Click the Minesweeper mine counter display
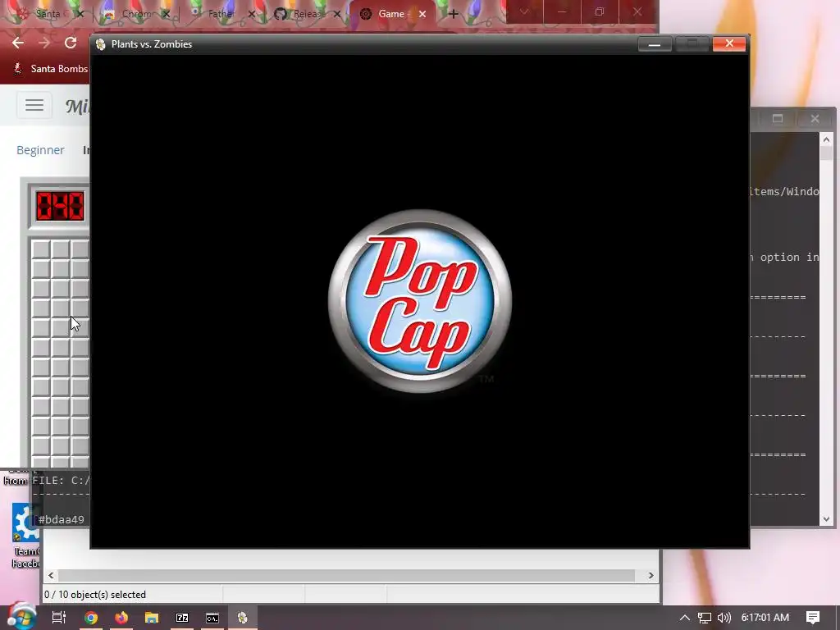 pos(60,206)
